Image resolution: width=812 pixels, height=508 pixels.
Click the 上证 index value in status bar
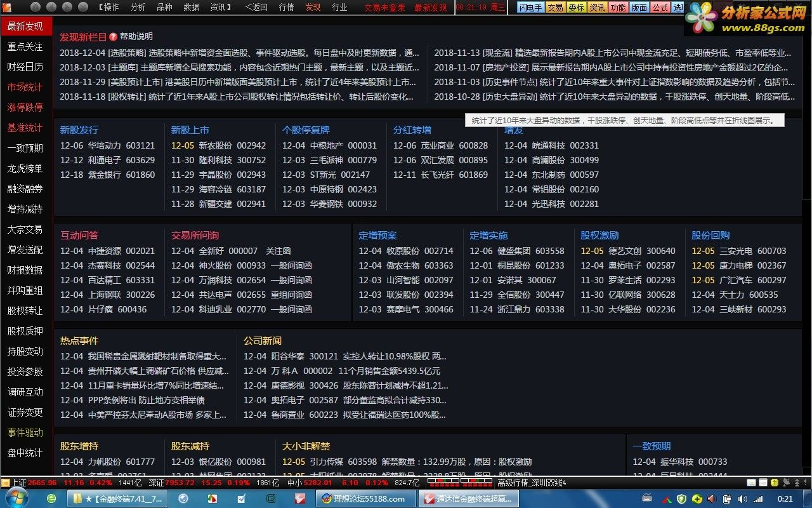pos(43,483)
